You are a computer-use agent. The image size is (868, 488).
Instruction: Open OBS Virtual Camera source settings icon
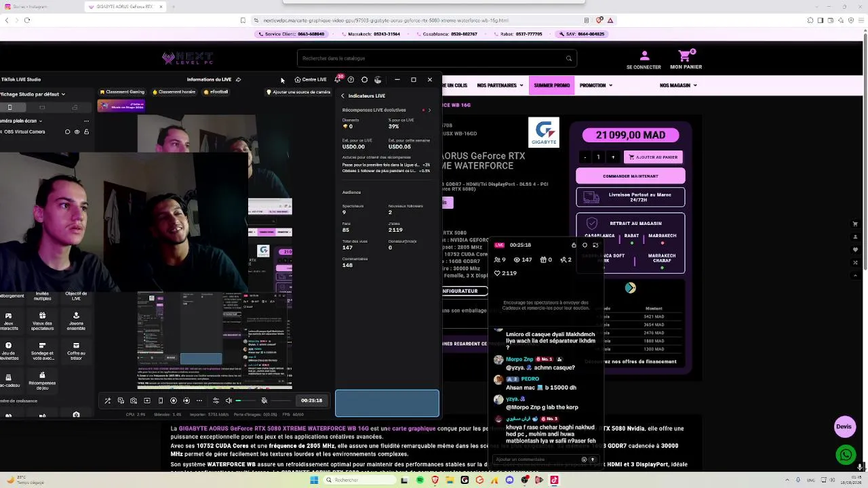tap(67, 131)
